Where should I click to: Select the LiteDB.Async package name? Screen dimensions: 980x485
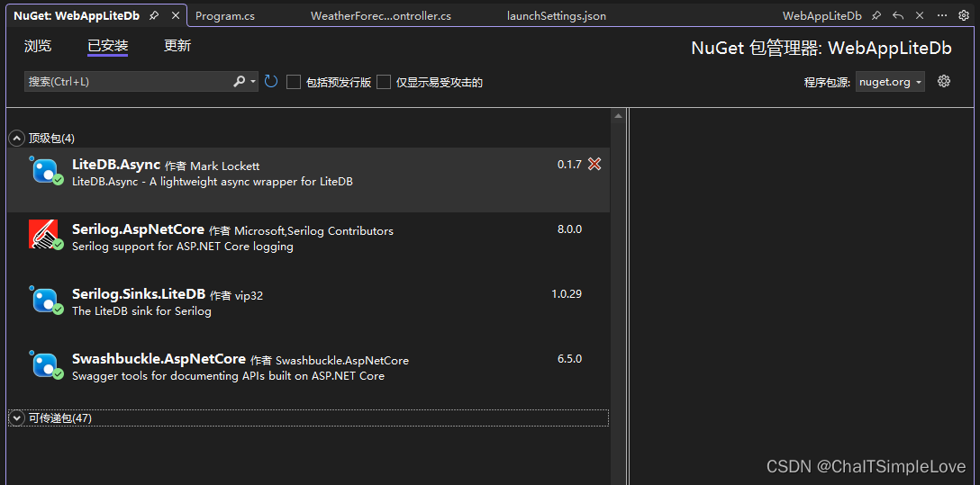pos(116,165)
